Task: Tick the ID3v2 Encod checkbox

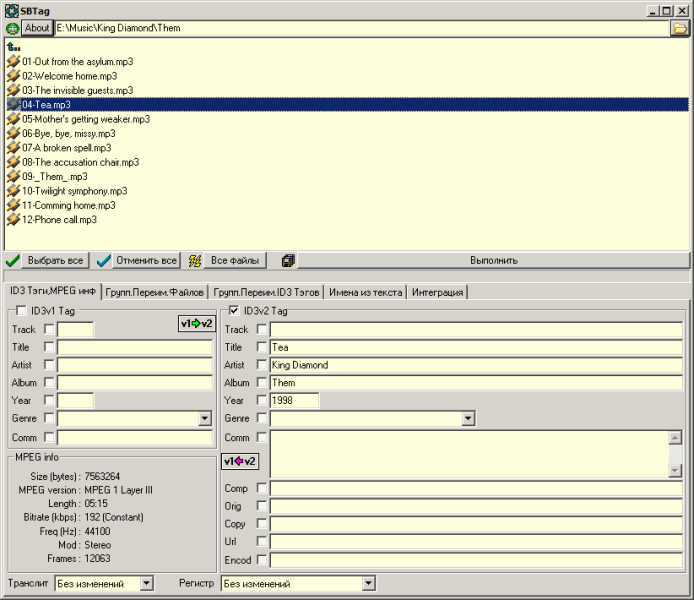Action: pos(262,560)
